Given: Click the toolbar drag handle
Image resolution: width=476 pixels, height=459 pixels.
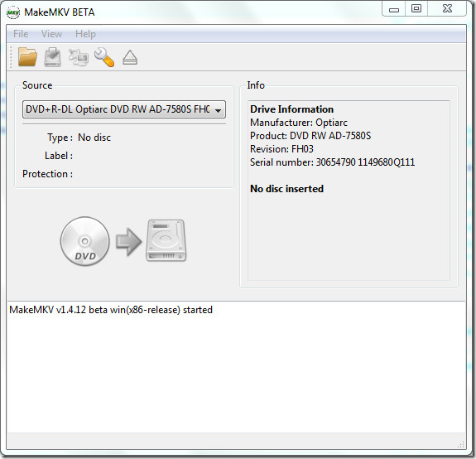Looking at the screenshot, I should coord(11,57).
